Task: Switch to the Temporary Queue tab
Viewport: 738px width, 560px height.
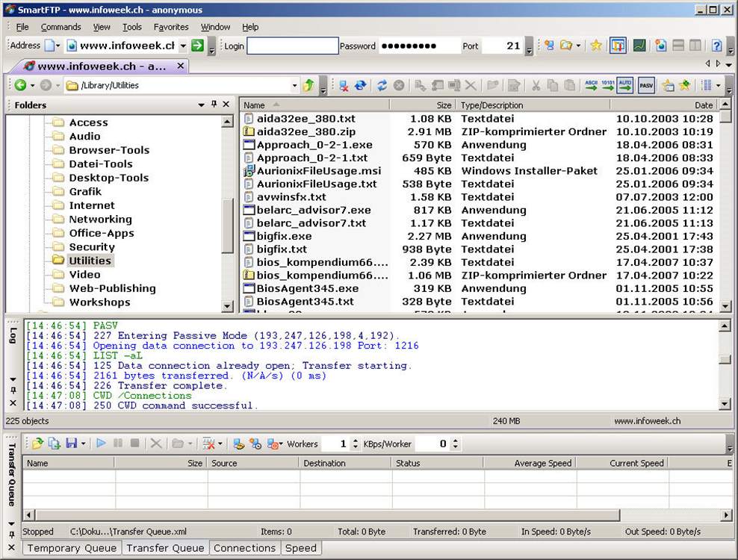Action: tap(72, 548)
